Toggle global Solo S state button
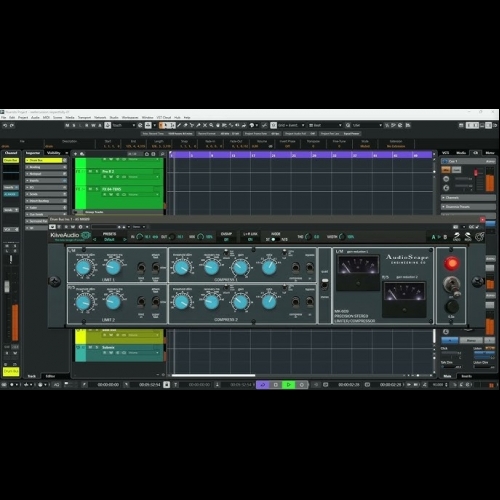Screen dimensions: 500x500 74,125
